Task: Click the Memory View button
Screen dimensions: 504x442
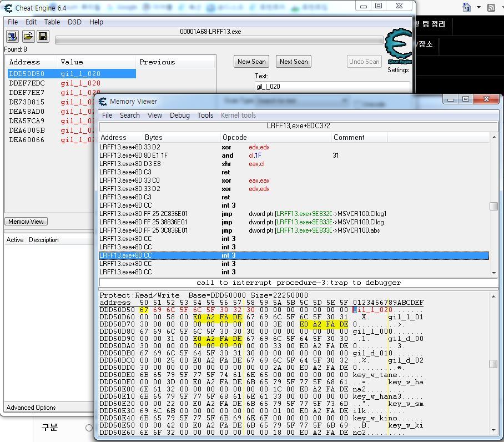Action: click(x=26, y=221)
